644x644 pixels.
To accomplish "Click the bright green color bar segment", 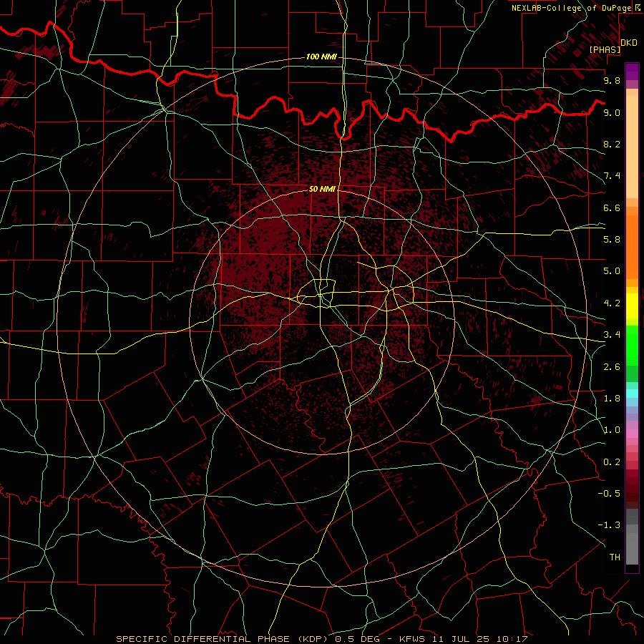I will [632, 345].
